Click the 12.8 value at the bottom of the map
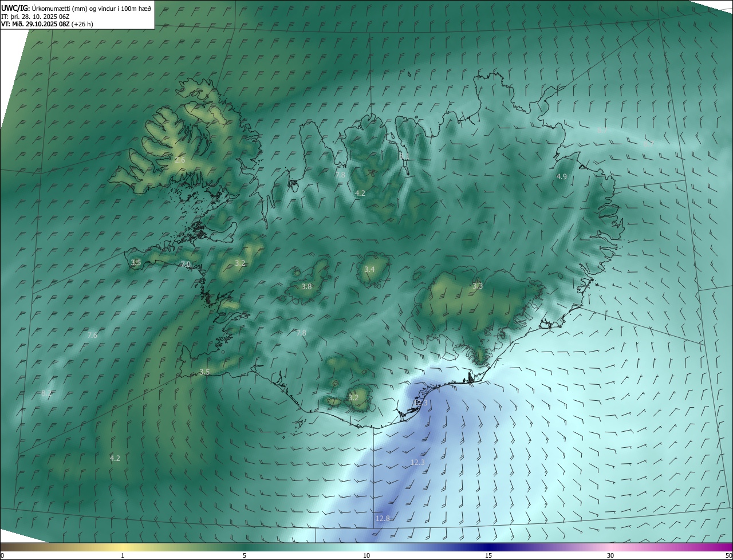733x560 pixels. (383, 519)
